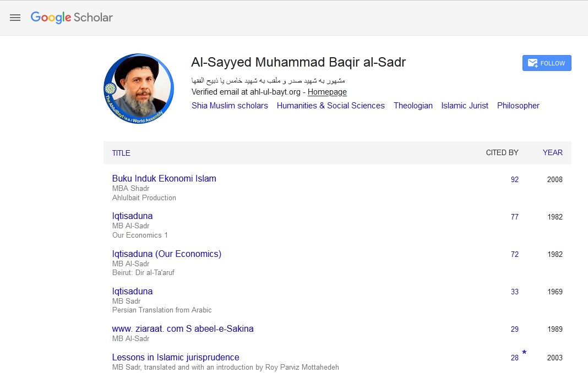Sort publications by Title column header

coord(121,153)
